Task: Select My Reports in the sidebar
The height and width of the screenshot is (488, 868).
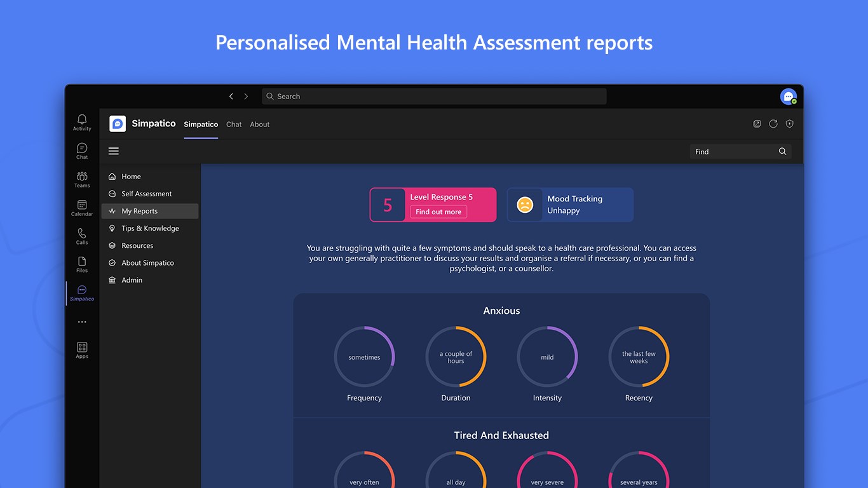Action: point(150,211)
